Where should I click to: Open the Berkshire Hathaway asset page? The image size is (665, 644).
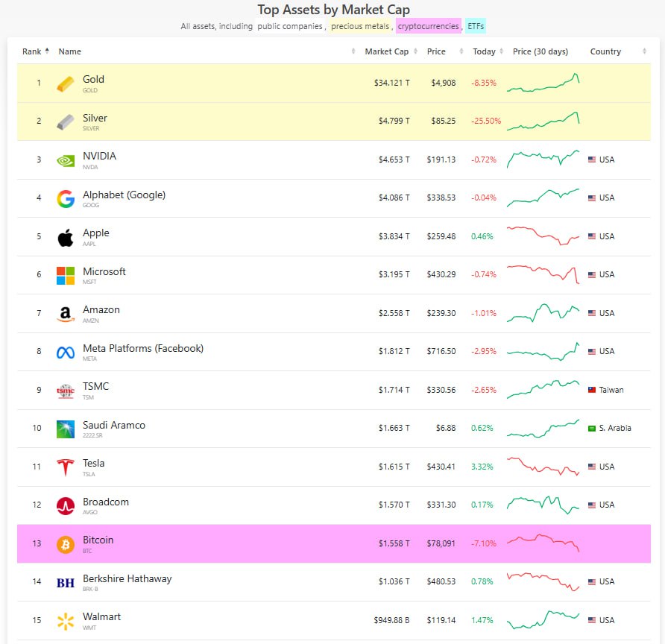pos(127,579)
